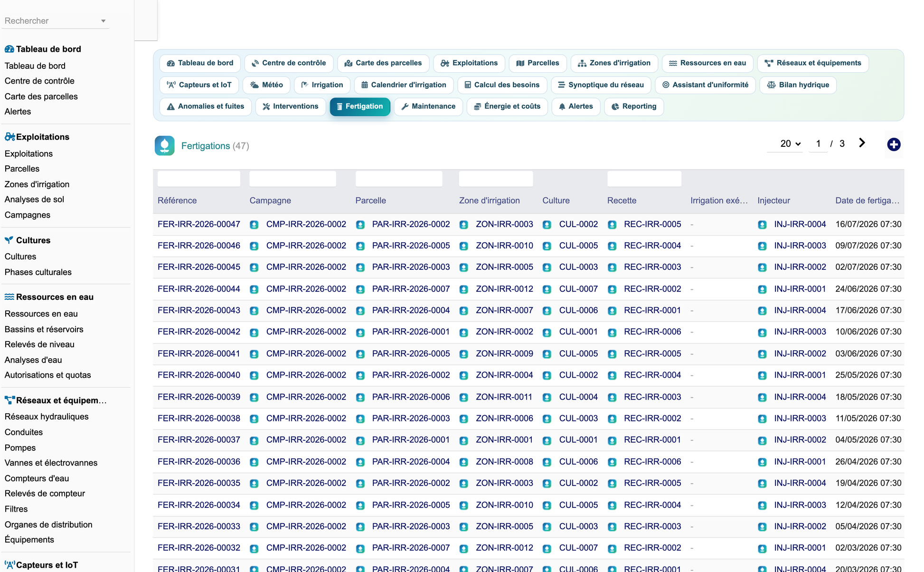The height and width of the screenshot is (572, 924).
Task: Click Réseaux et équipem… sidebar section header
Action: pos(56,400)
